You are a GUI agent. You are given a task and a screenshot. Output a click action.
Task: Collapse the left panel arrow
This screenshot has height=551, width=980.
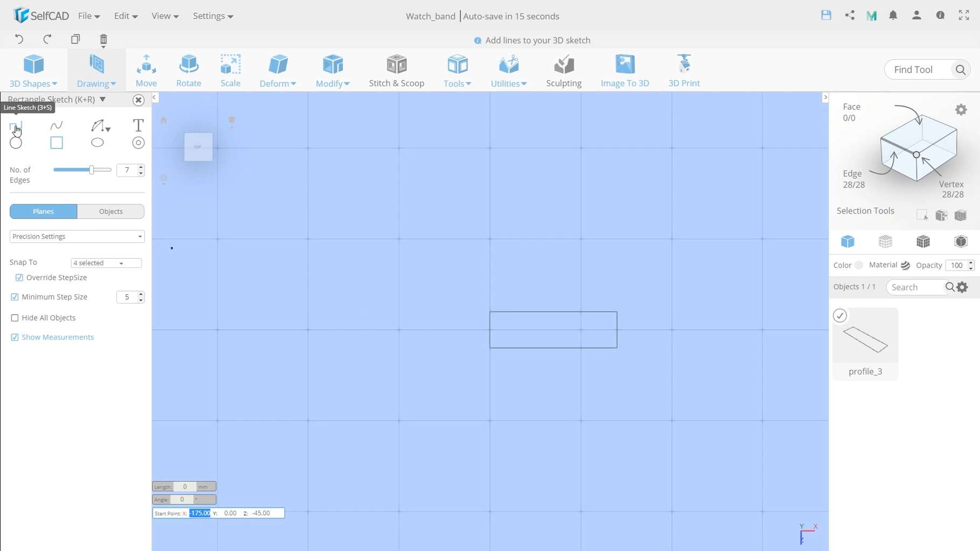155,97
